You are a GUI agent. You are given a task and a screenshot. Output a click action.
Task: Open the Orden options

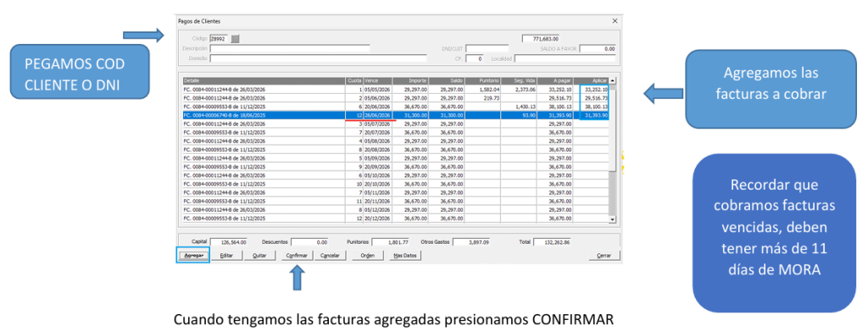(368, 256)
